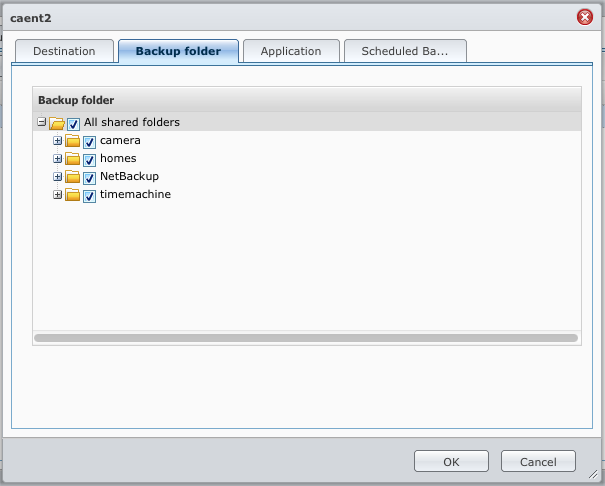
Task: Open the Scheduled Ba... tab
Action: coord(405,51)
